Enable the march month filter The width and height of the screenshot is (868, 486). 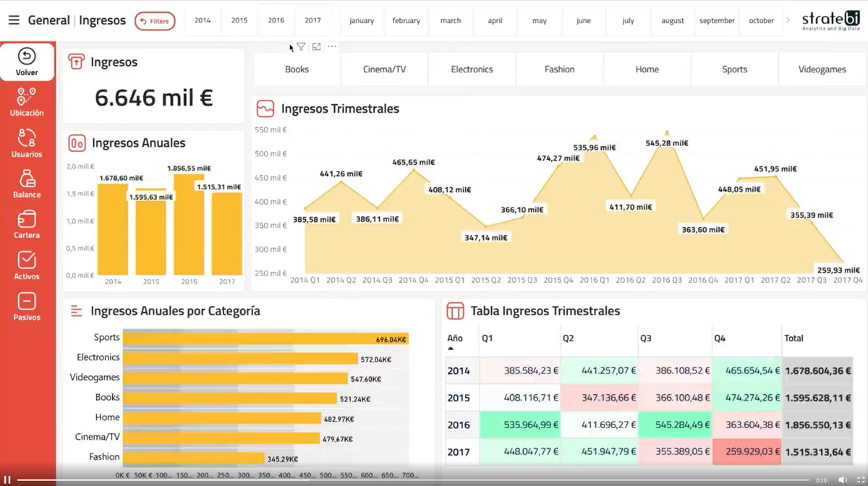[x=450, y=21]
